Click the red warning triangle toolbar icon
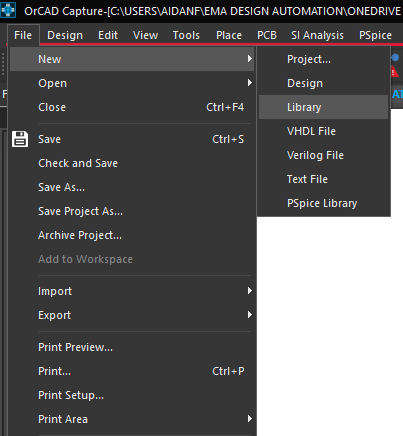The image size is (403, 436). point(395,71)
